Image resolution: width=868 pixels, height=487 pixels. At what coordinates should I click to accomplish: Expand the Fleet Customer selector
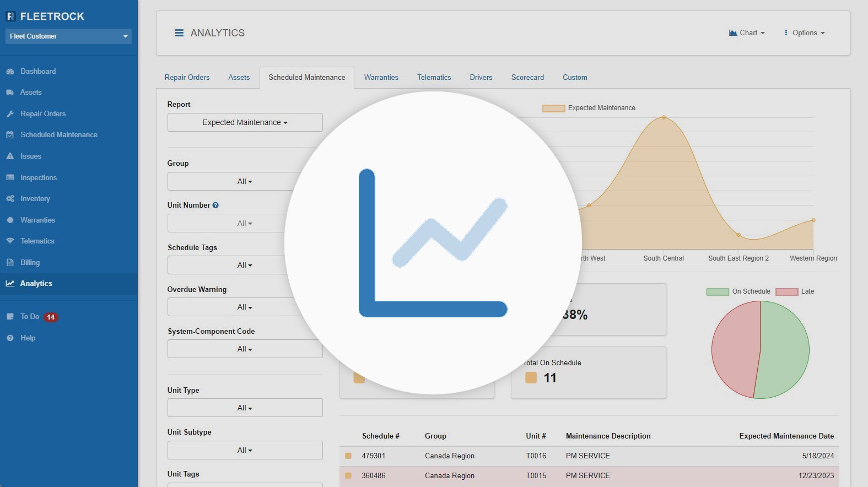pyautogui.click(x=68, y=36)
